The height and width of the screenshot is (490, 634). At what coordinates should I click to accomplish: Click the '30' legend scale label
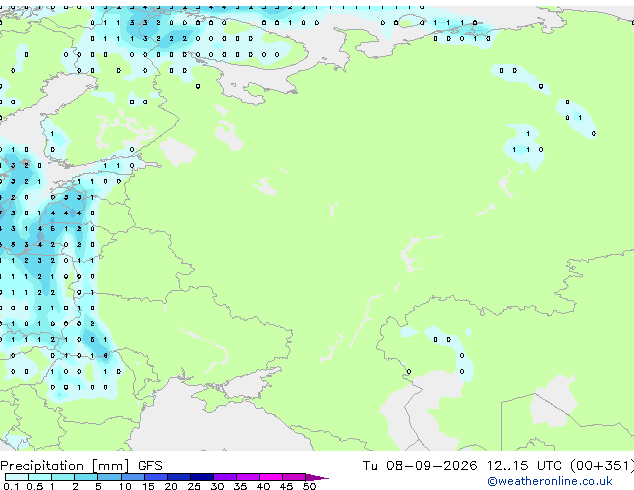coord(217,486)
